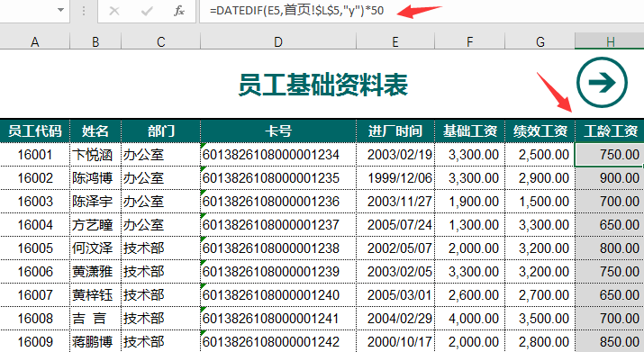Select column G header
Viewport: 644px width, 352px height.
(x=540, y=41)
